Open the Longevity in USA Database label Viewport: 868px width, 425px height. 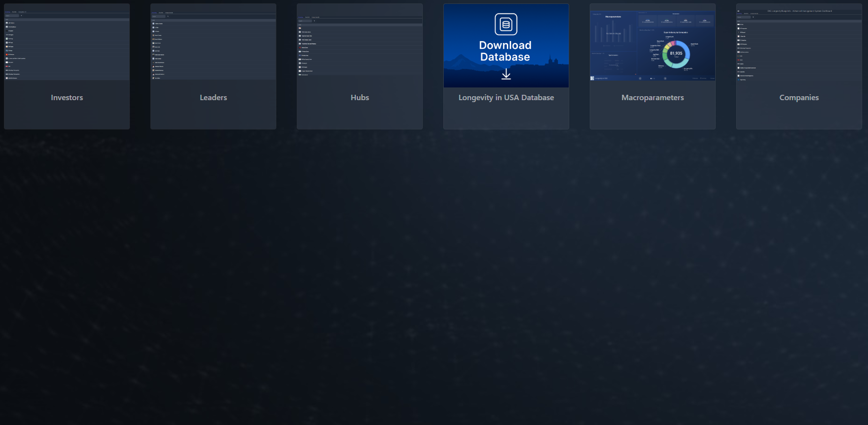click(x=506, y=98)
